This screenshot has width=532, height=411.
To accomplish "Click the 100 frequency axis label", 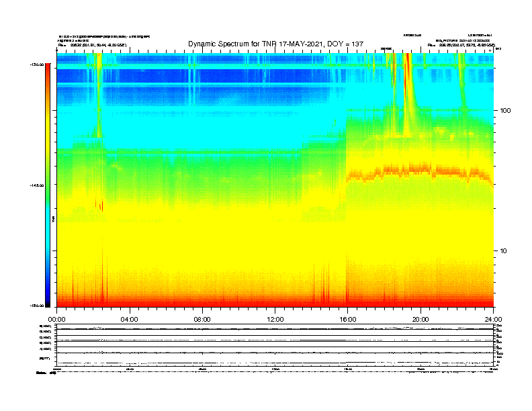I will [x=505, y=111].
